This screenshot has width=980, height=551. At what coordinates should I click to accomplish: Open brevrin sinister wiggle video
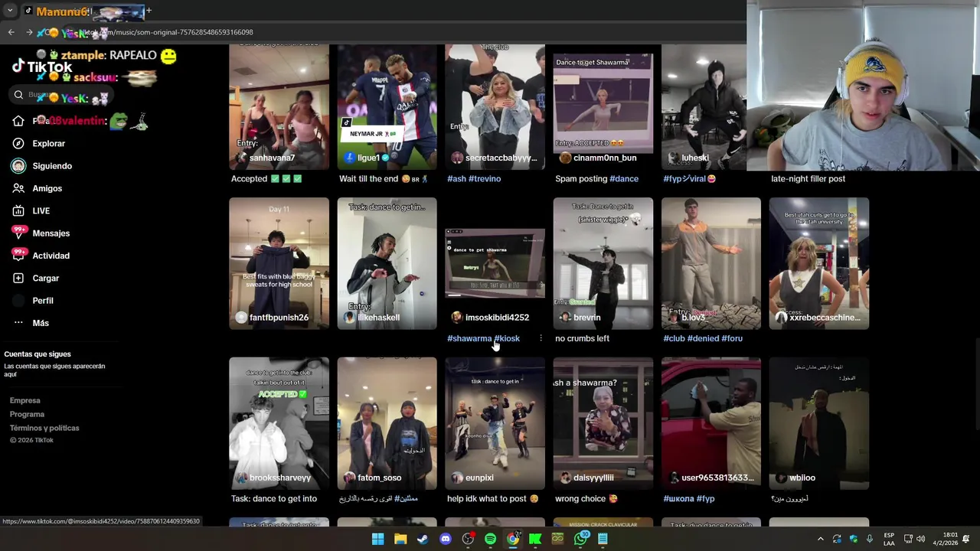coord(603,263)
